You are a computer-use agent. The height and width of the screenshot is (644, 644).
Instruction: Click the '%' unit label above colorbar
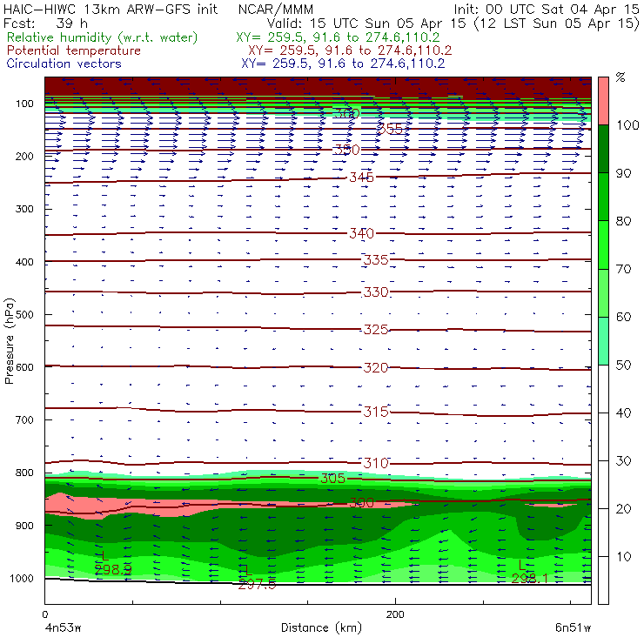click(621, 77)
